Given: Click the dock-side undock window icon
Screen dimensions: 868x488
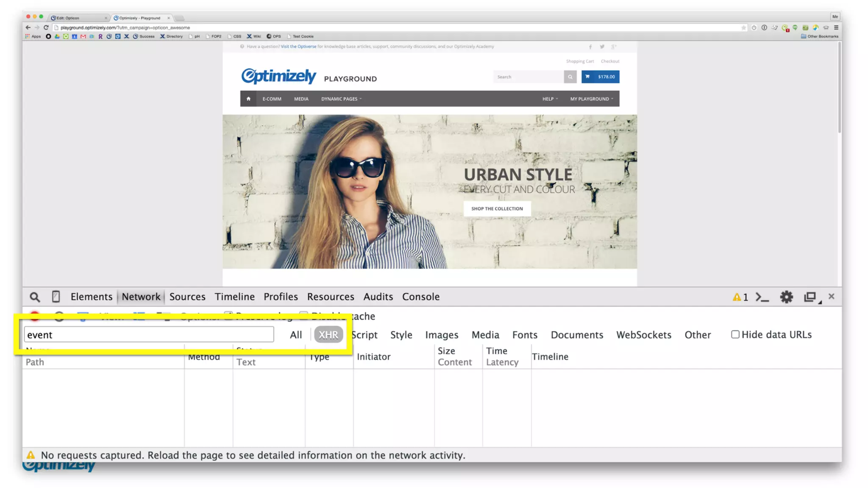Looking at the screenshot, I should 810,297.
